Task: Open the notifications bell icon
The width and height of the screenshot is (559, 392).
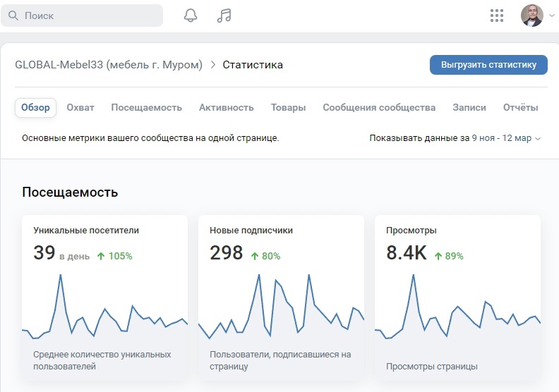Action: click(x=191, y=16)
